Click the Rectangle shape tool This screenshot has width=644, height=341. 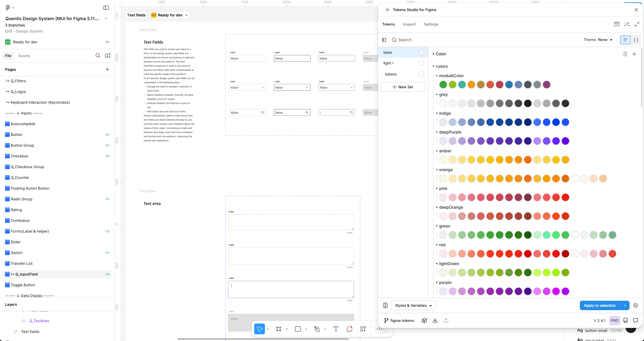[298, 329]
